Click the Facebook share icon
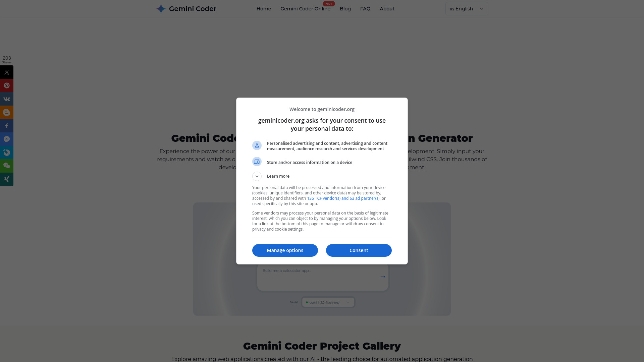Screen dimensions: 644x362 [7, 126]
